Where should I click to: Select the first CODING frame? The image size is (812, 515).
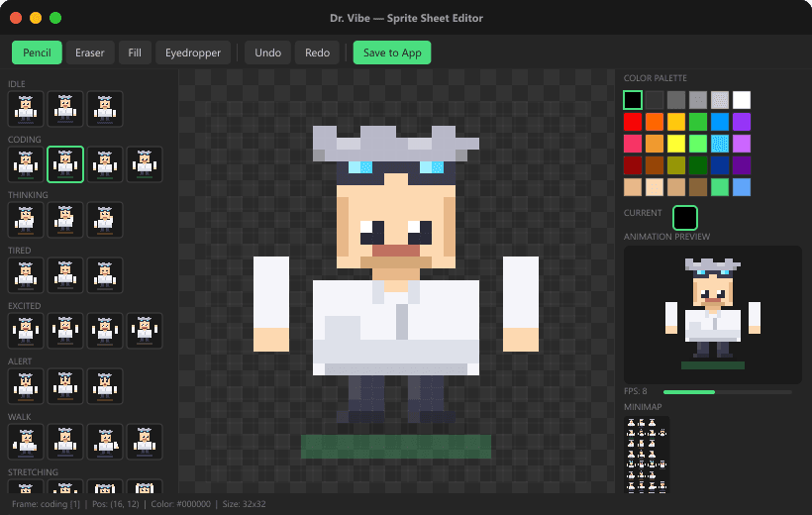click(26, 164)
